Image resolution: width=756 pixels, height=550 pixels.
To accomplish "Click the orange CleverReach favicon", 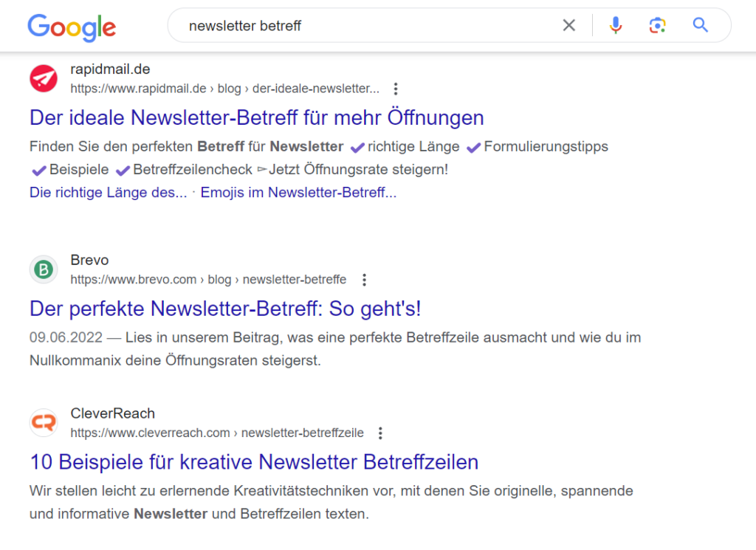I will pyautogui.click(x=44, y=423).
